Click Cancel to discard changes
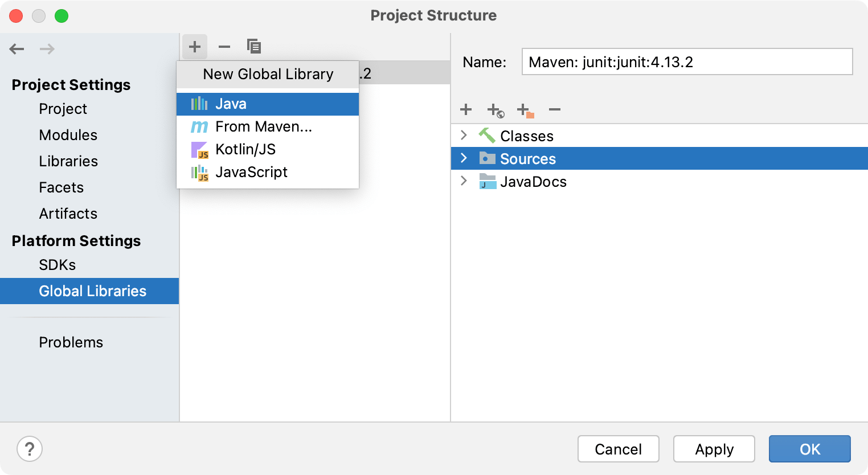868x475 pixels. click(618, 449)
